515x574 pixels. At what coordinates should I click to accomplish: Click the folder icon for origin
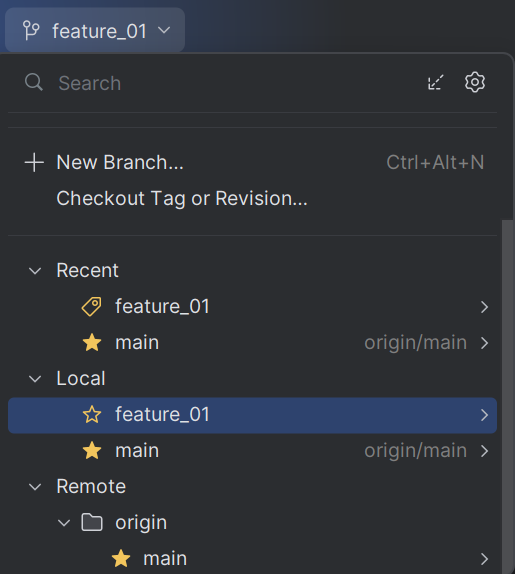click(x=92, y=522)
